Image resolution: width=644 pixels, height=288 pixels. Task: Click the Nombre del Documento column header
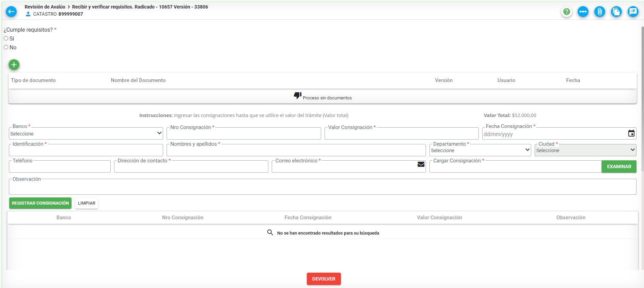point(138,80)
